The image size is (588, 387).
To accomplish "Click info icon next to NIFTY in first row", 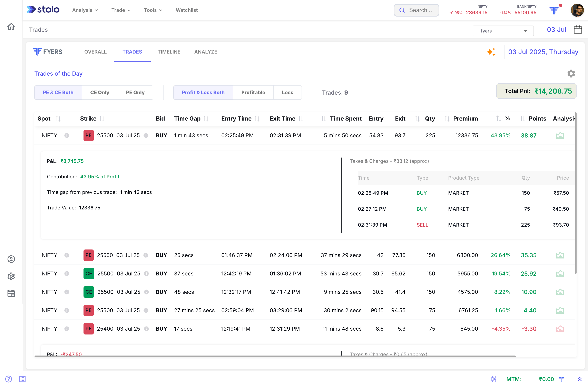I will click(67, 135).
